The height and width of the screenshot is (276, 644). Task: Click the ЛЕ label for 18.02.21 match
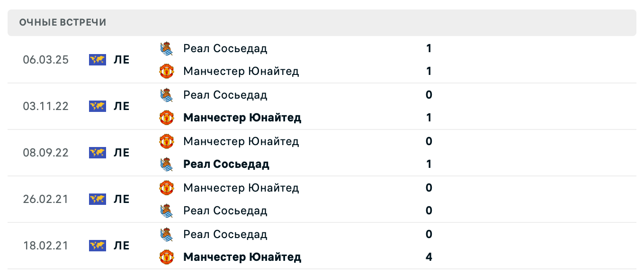pyautogui.click(x=122, y=246)
